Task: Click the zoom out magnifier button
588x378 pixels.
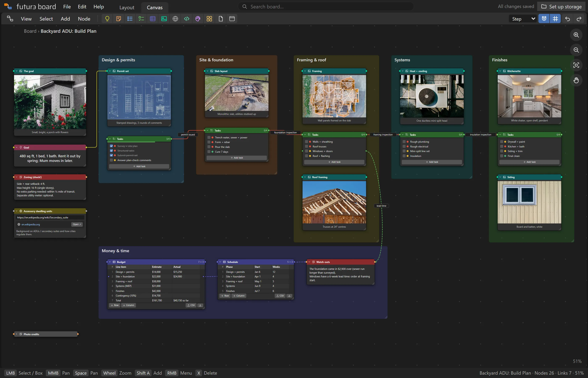Action: pos(576,50)
